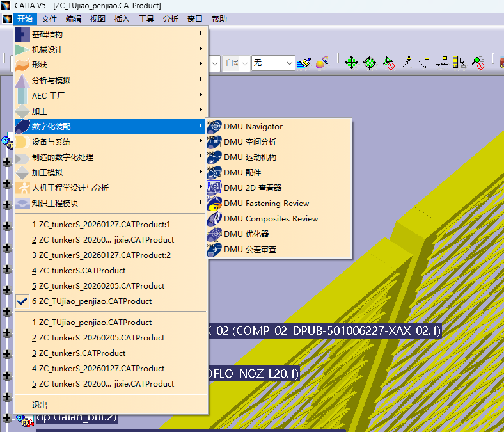
Task: Open the 帮助 menu
Action: pyautogui.click(x=219, y=19)
